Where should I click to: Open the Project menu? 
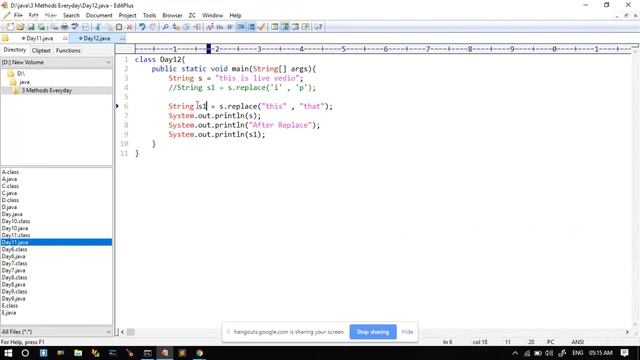(127, 16)
